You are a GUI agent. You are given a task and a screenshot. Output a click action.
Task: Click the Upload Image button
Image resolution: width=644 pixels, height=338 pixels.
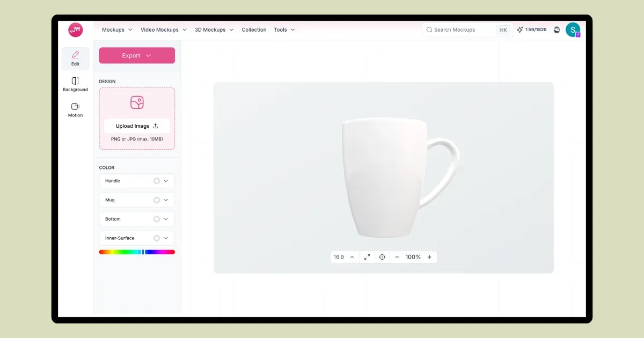tap(137, 126)
